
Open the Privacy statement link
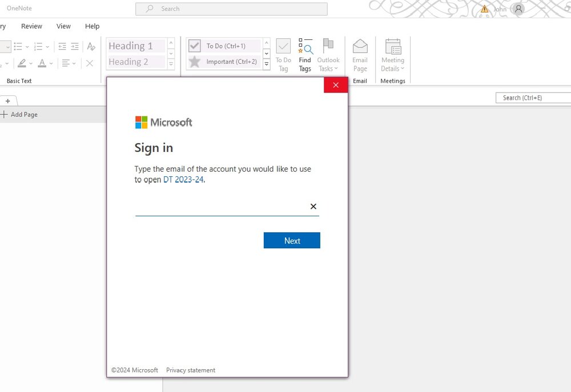coord(191,370)
